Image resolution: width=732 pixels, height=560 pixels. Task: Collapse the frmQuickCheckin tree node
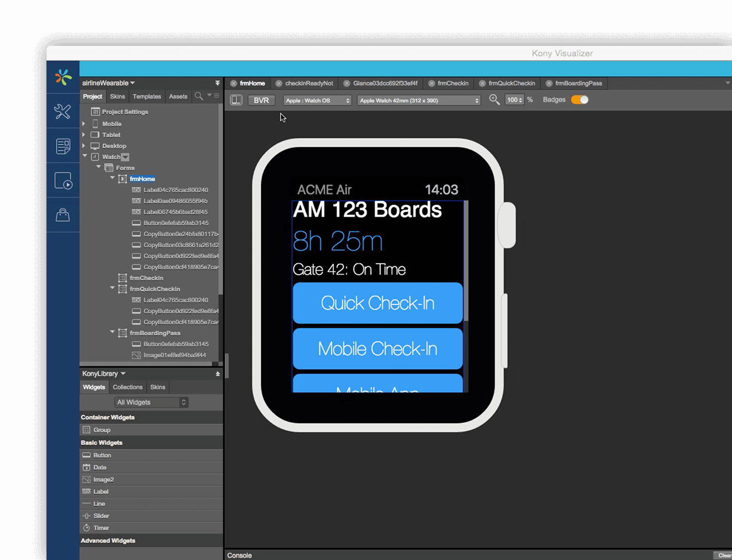click(x=112, y=288)
